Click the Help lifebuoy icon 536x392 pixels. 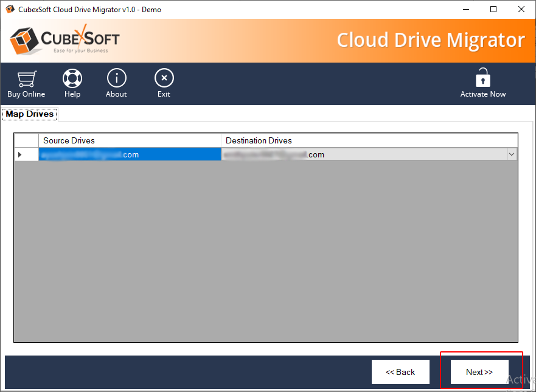[72, 78]
